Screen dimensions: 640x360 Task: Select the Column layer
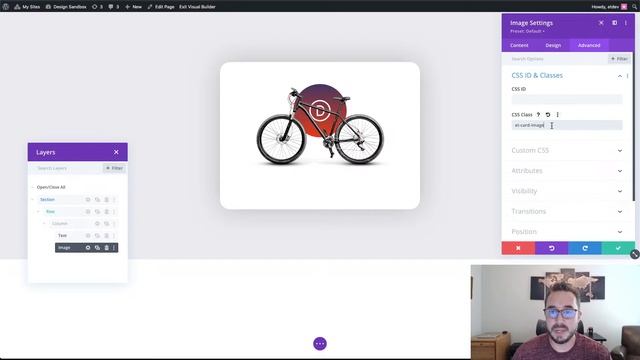click(x=60, y=224)
